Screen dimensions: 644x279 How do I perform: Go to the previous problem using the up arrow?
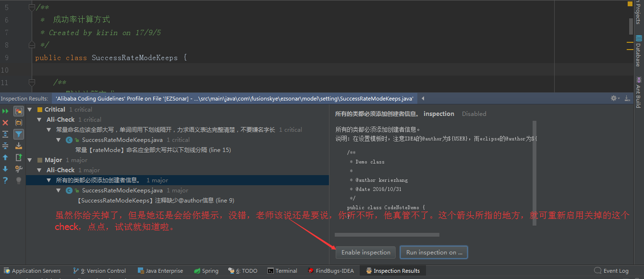tap(5, 157)
